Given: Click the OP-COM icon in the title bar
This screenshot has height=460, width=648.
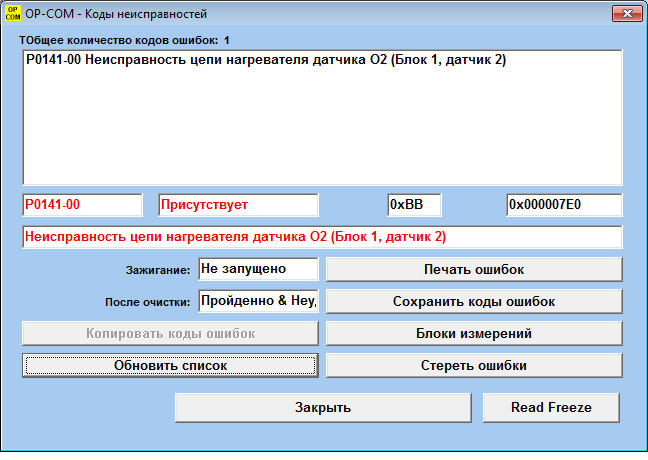Looking at the screenshot, I should [12, 13].
